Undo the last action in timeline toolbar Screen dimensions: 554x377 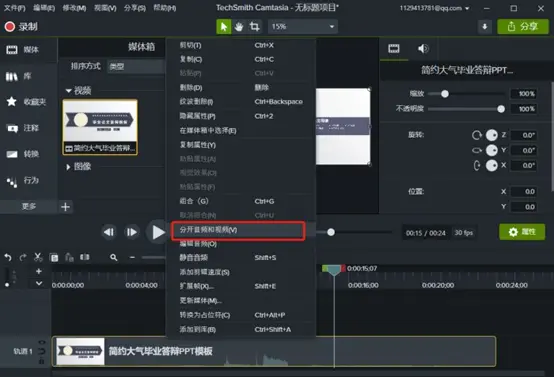pyautogui.click(x=8, y=258)
